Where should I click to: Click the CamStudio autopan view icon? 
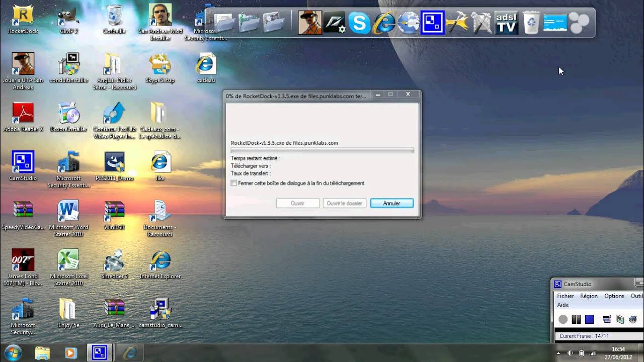point(620,319)
